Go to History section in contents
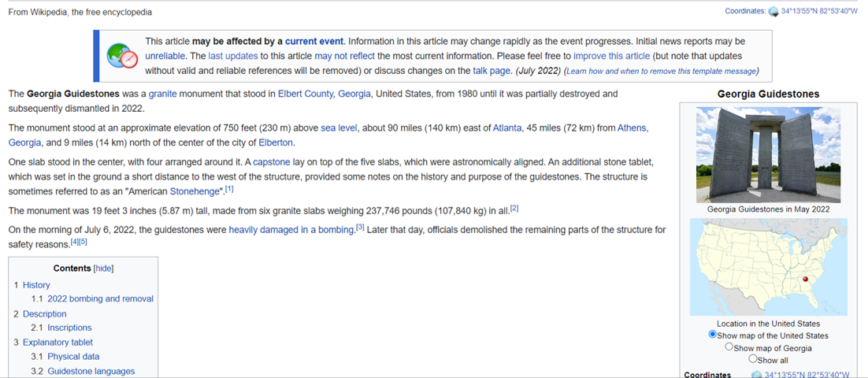Image resolution: width=868 pixels, height=378 pixels. click(x=36, y=285)
